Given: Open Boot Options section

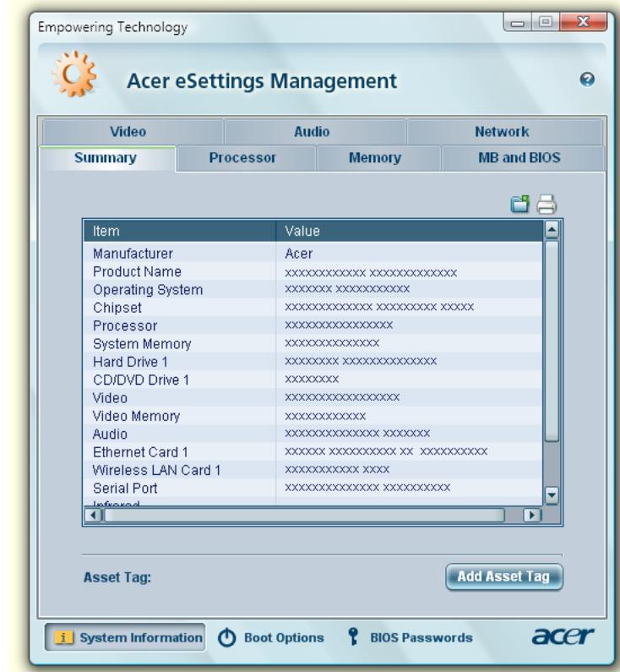Looking at the screenshot, I should 270,637.
